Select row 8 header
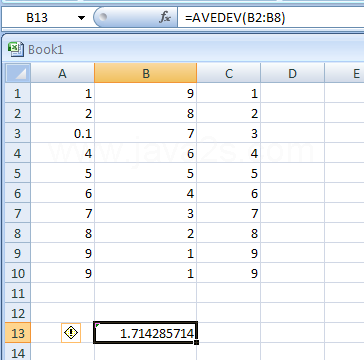The image size is (364, 360). tap(18, 233)
